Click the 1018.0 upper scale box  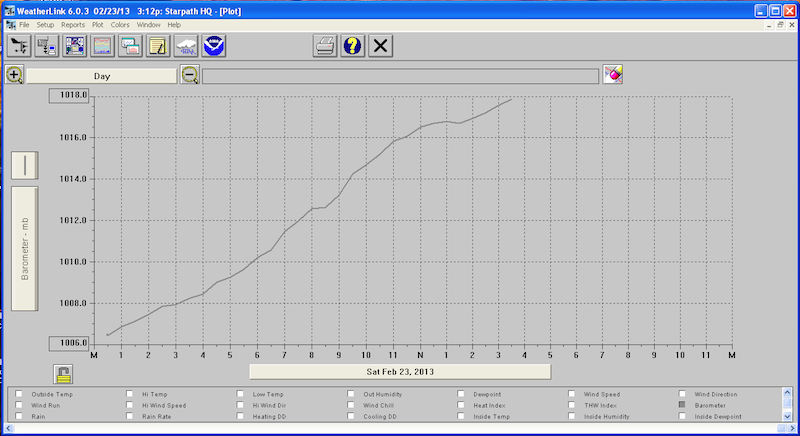click(69, 95)
